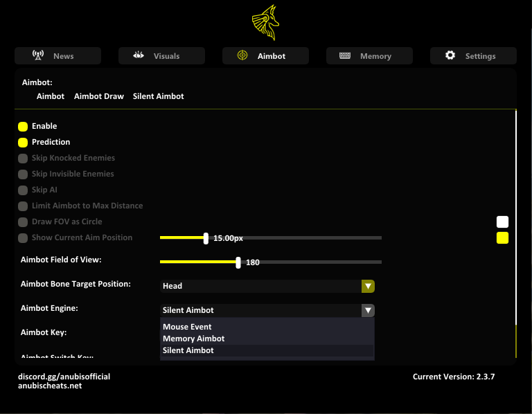Click the Settings gear icon
Image resolution: width=532 pixels, height=414 pixels.
coord(450,55)
